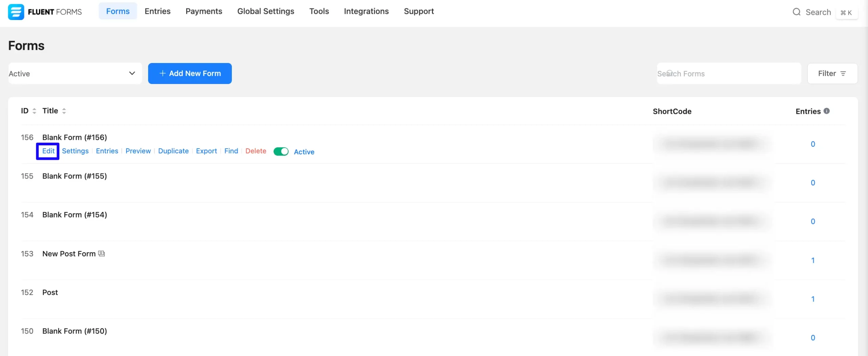Viewport: 868px width, 356px height.
Task: Click the Entries column info icon
Action: (x=827, y=111)
